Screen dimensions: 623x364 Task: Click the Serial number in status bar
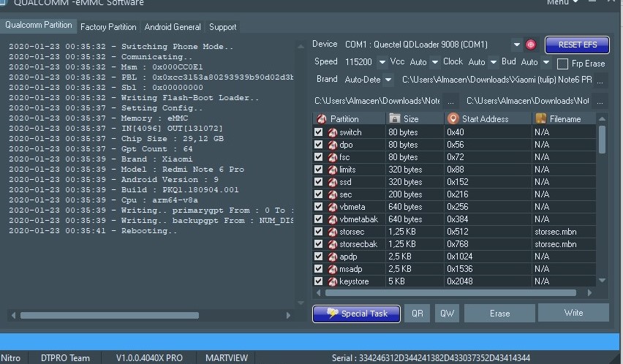tap(431, 358)
